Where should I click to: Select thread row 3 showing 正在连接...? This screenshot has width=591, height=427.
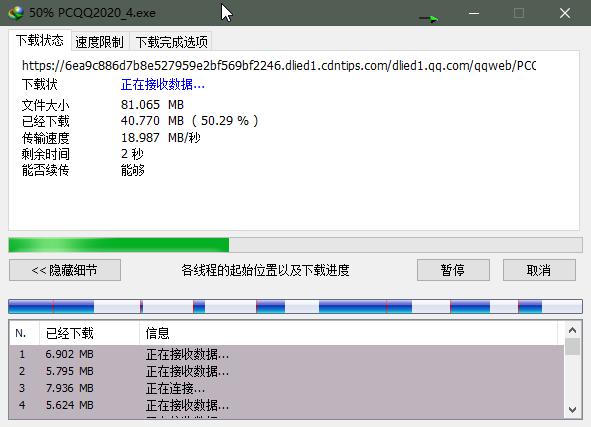[x=286, y=388]
